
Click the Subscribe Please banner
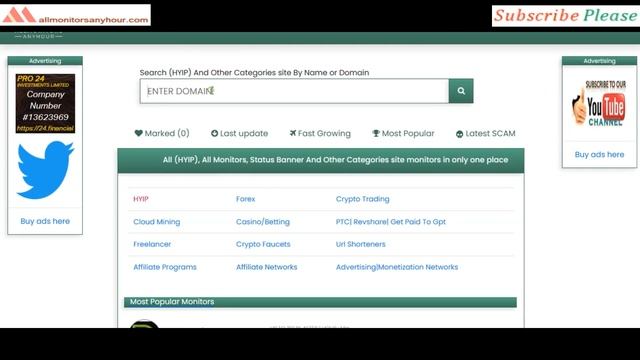click(566, 16)
